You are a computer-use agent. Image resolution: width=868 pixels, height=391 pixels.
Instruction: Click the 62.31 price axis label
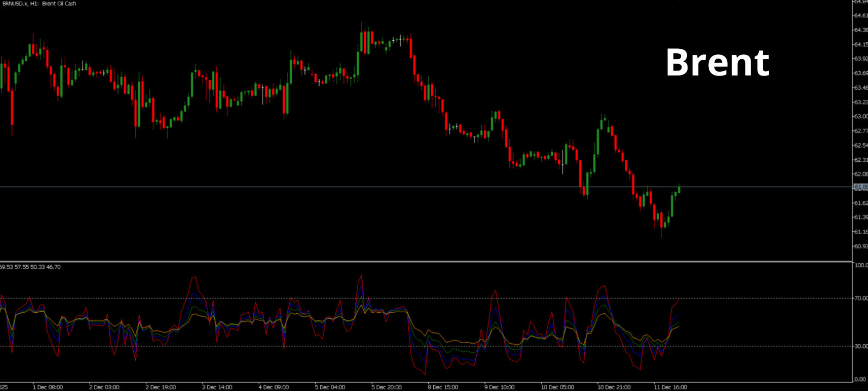861,160
